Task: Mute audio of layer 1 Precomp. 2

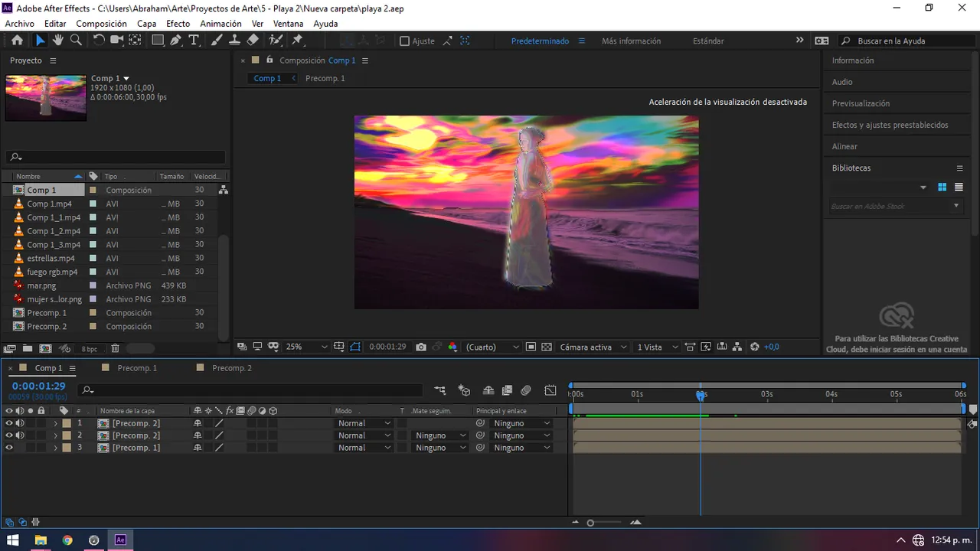Action: (20, 423)
